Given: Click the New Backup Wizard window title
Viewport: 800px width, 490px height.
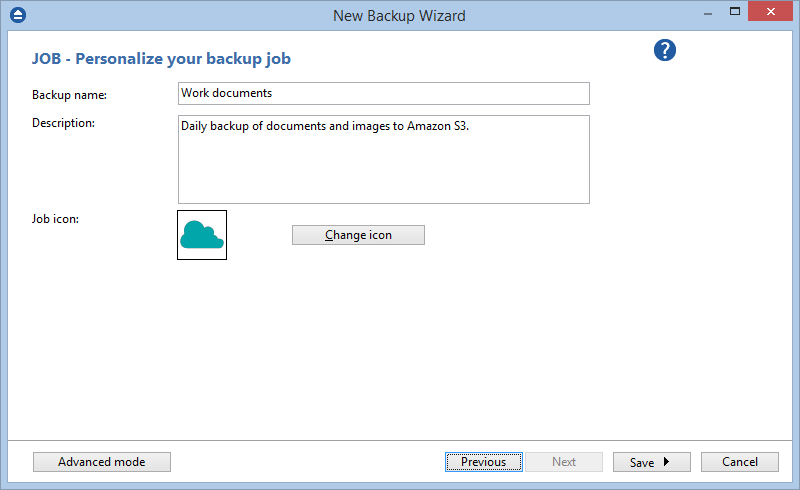Looking at the screenshot, I should coord(399,16).
